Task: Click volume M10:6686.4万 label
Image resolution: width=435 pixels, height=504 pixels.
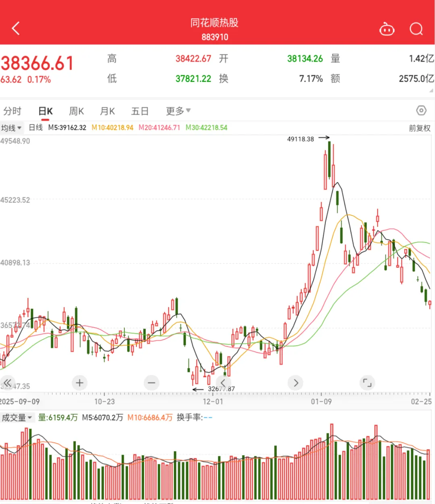Action: pyautogui.click(x=150, y=418)
